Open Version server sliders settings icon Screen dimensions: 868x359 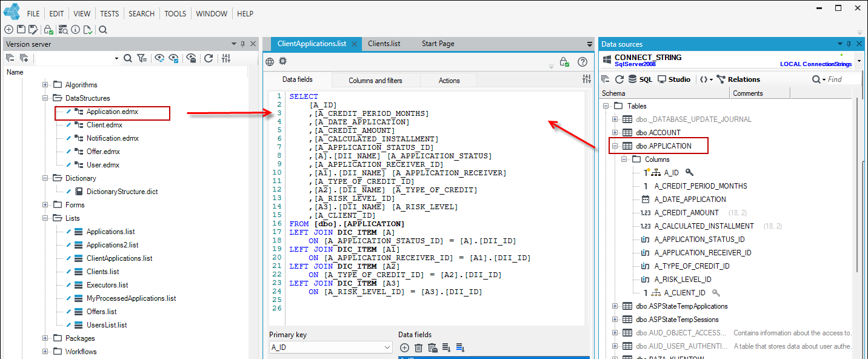coord(226,58)
